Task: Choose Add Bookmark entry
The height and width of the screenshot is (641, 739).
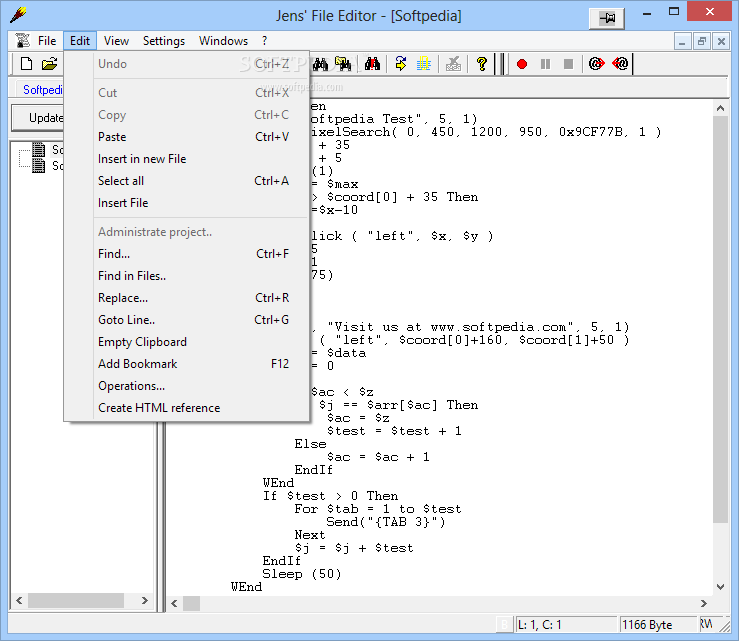Action: coord(187,364)
